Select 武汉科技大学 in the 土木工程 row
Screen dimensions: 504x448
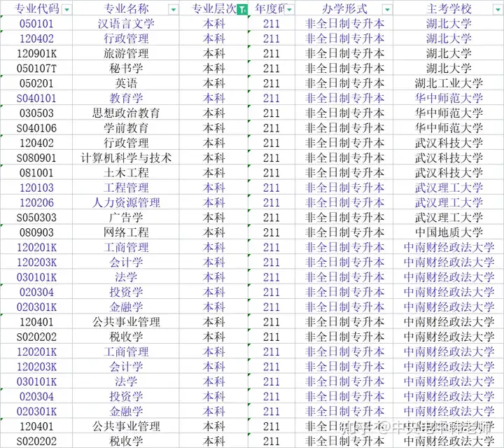tap(449, 173)
